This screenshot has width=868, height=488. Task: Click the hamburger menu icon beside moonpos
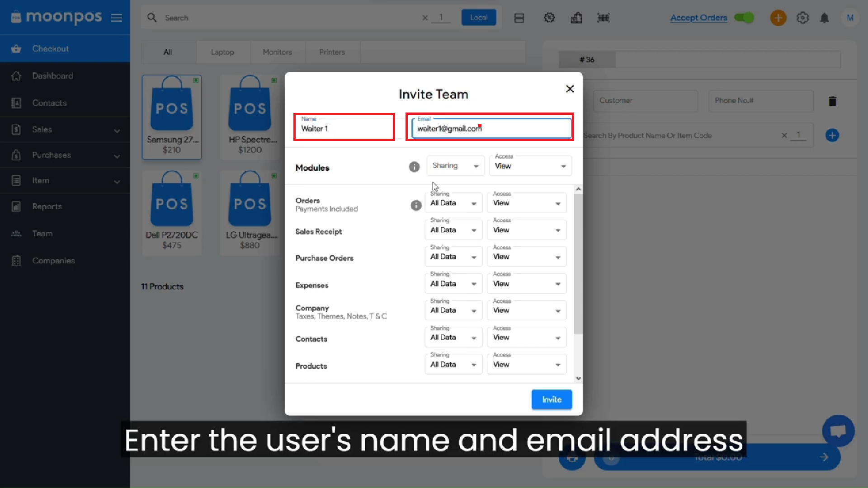[117, 18]
